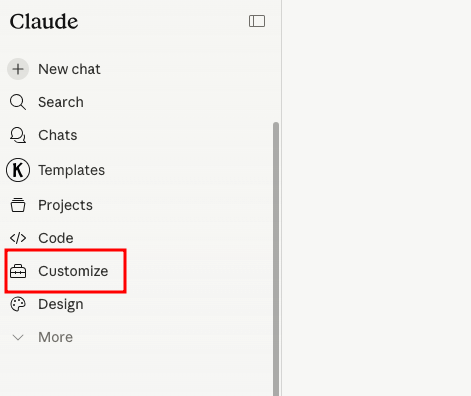This screenshot has height=396, width=471.
Task: Expand the More chevron
Action: [18, 337]
